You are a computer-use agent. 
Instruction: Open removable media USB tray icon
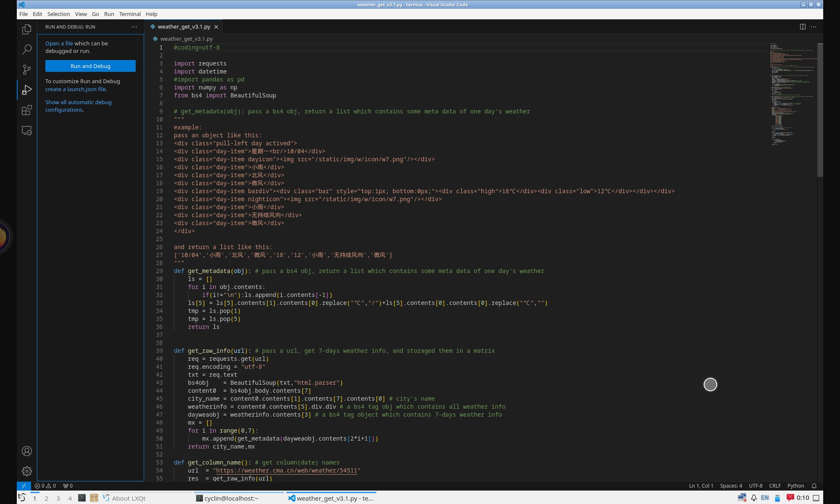777,498
